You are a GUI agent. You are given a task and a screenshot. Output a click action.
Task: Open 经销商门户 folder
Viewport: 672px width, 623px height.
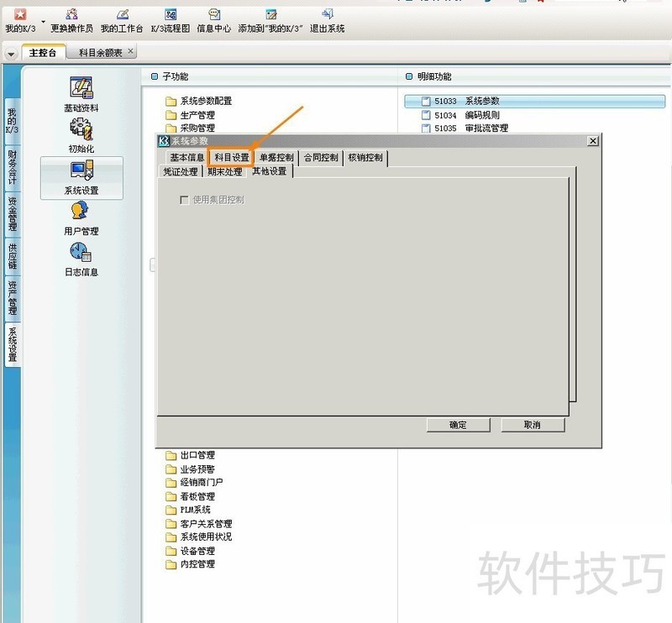pos(194,483)
